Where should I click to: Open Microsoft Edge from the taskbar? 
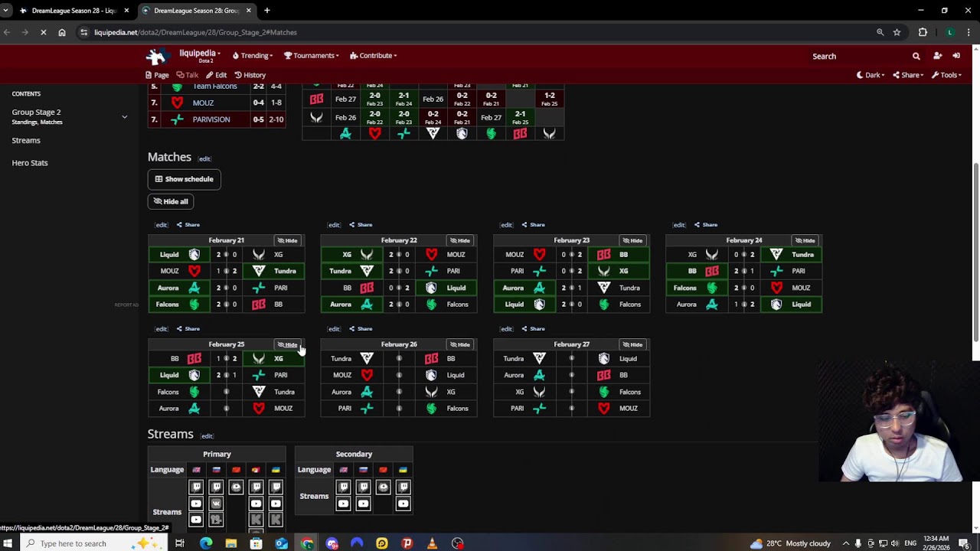click(206, 543)
